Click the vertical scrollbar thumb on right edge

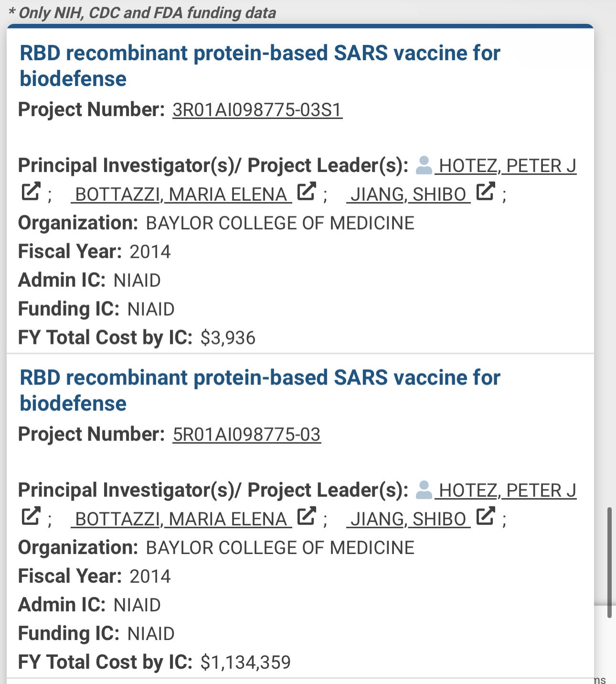coord(609,563)
